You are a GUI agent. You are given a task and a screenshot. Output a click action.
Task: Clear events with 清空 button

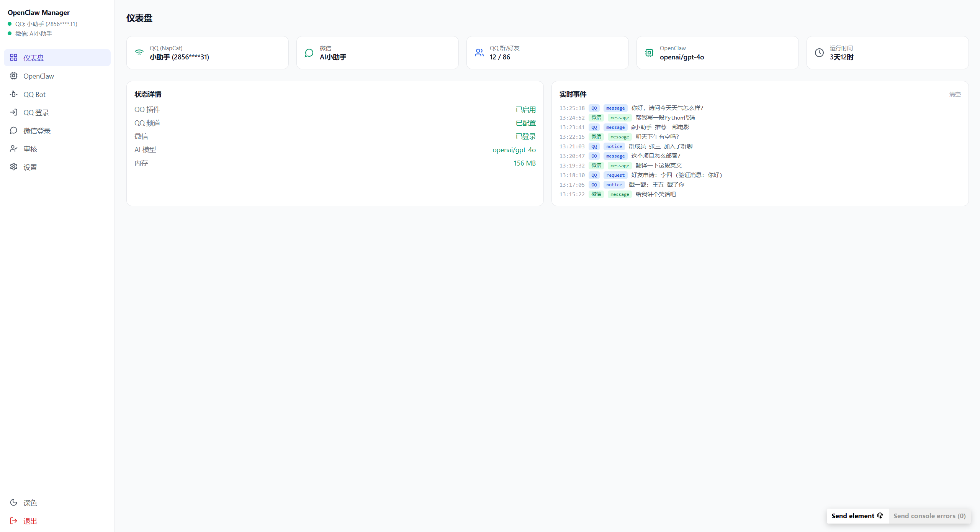pos(955,94)
